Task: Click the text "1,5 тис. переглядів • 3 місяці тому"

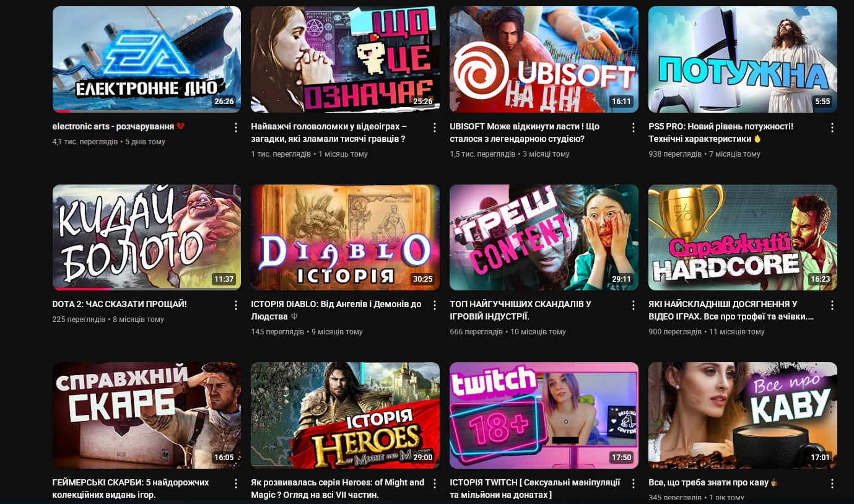Action: click(x=510, y=154)
